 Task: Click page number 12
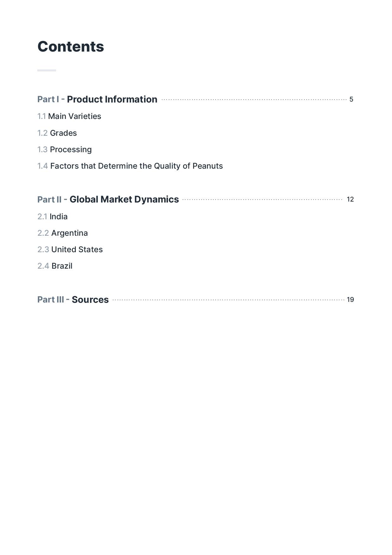tap(350, 199)
